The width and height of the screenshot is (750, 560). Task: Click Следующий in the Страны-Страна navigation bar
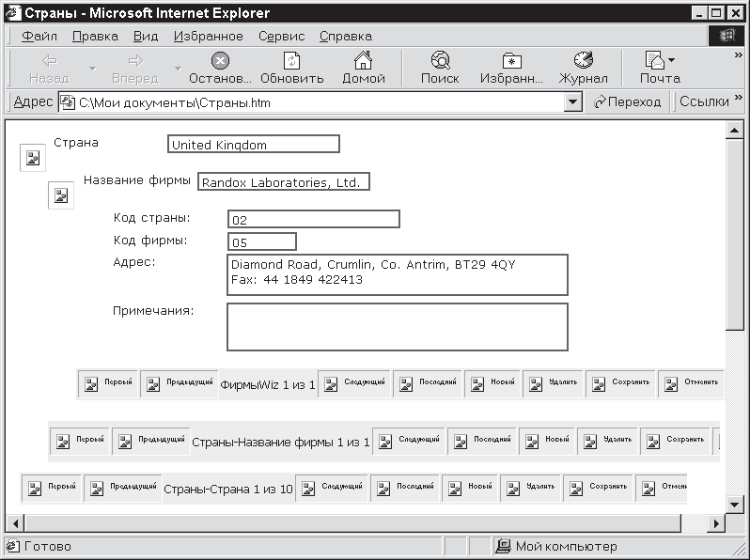333,488
